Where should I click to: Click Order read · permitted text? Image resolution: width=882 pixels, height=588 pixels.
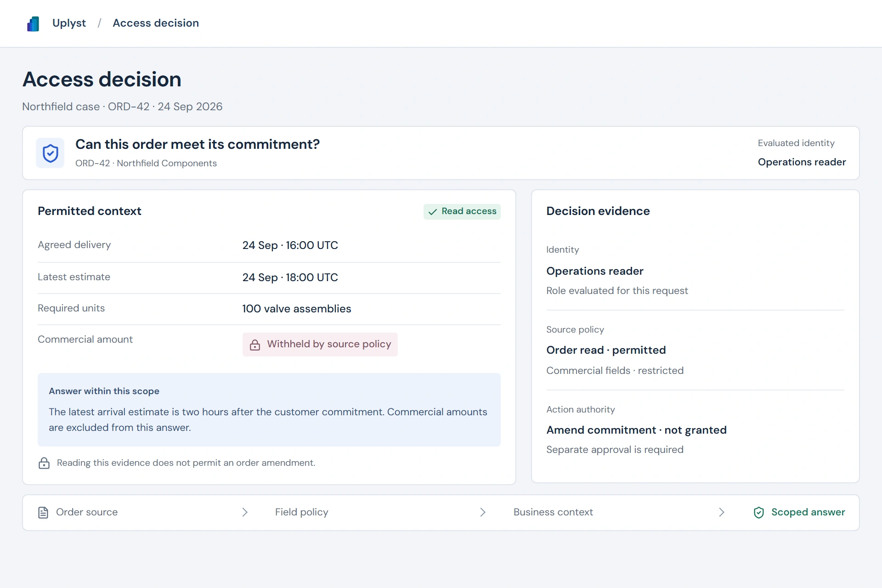point(606,350)
